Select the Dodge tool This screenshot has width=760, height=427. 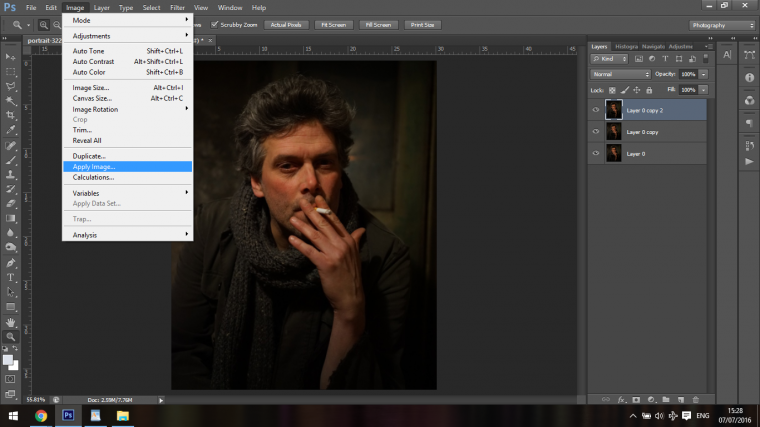tap(10, 247)
